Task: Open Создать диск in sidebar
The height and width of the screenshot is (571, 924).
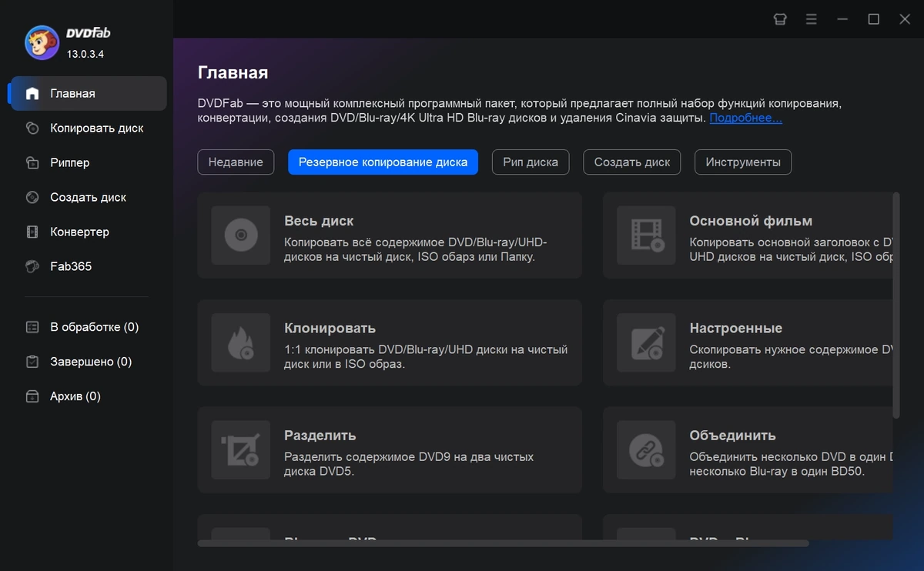Action: click(88, 198)
